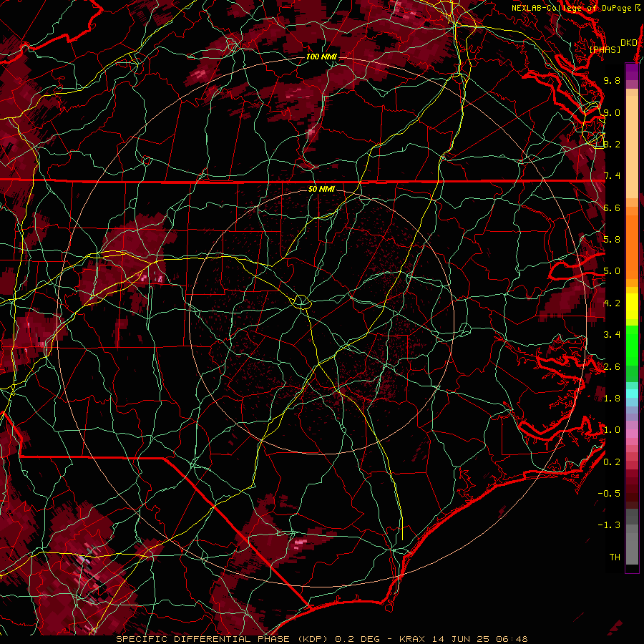Click the 3.4 value on the color scale

(x=612, y=335)
